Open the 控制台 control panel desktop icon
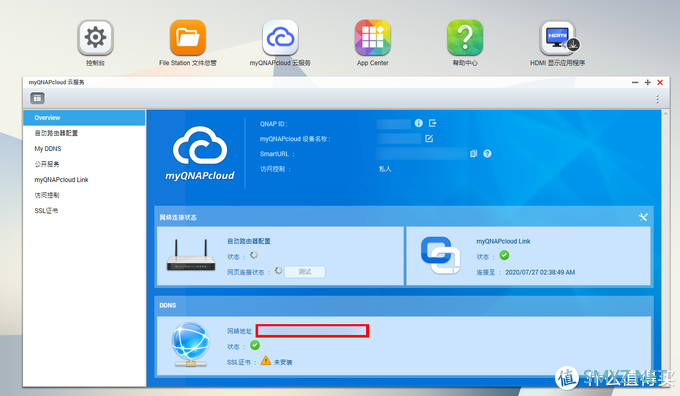 (95, 38)
